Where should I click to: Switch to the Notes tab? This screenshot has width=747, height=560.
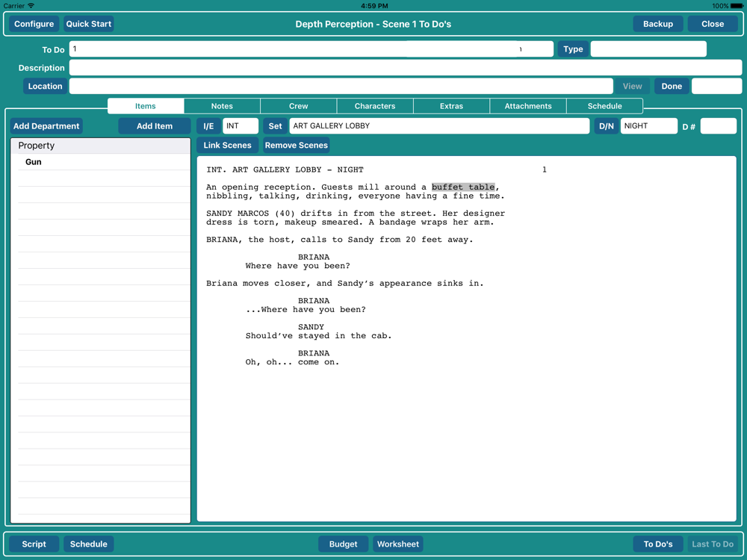[x=222, y=106]
